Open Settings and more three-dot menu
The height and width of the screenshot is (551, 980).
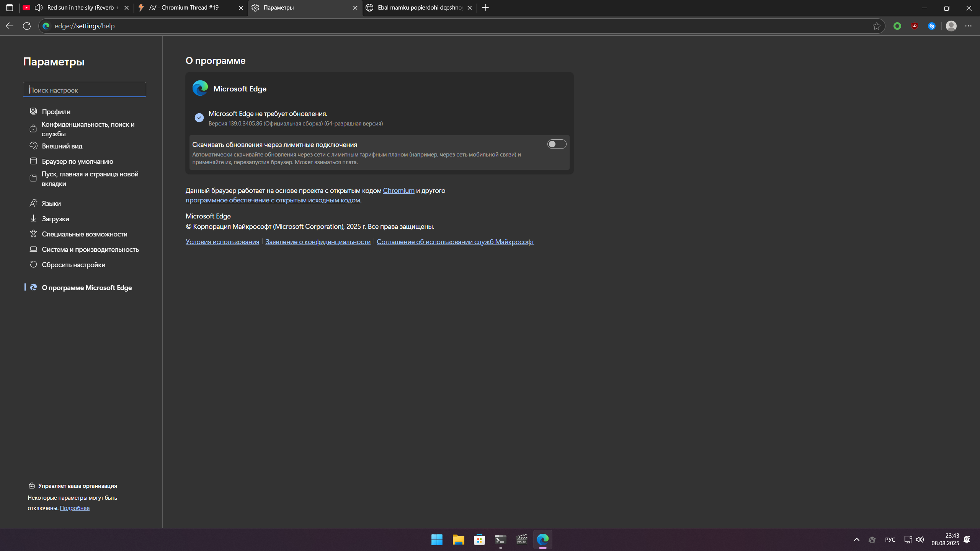(968, 26)
